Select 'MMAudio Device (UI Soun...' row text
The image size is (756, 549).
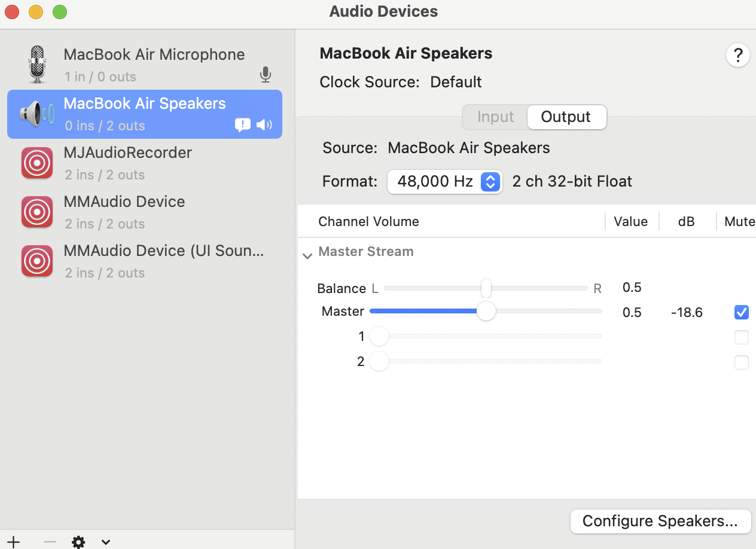pos(164,251)
